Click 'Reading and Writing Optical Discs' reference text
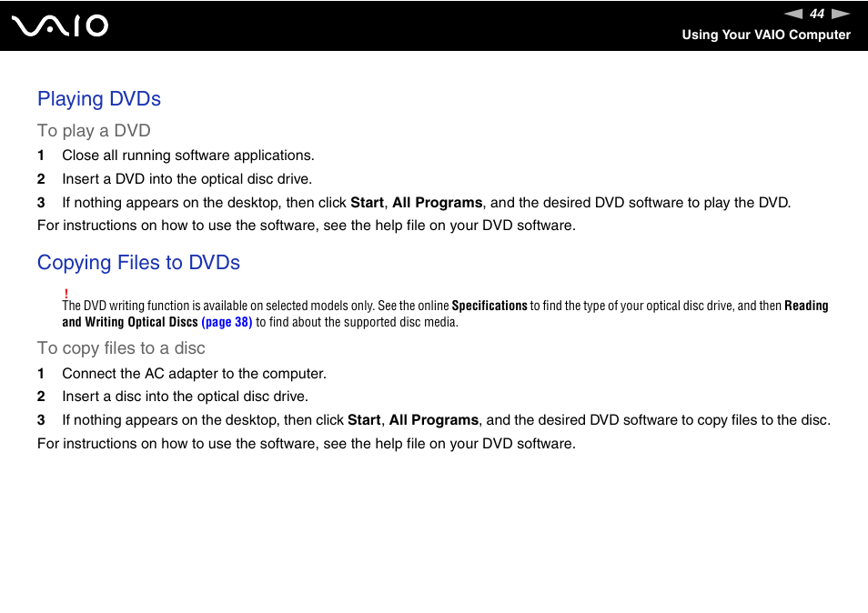Screen dimensions: 868x613 click(x=445, y=314)
